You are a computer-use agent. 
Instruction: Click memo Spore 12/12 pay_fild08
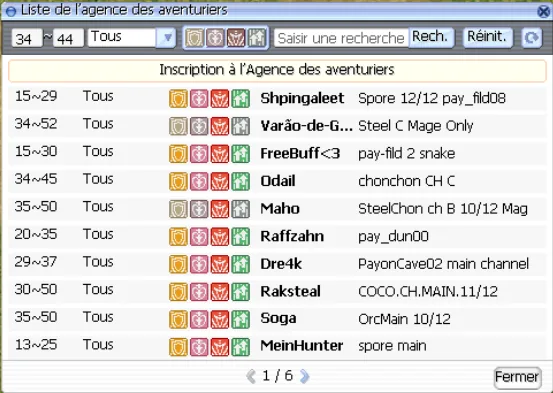click(432, 98)
